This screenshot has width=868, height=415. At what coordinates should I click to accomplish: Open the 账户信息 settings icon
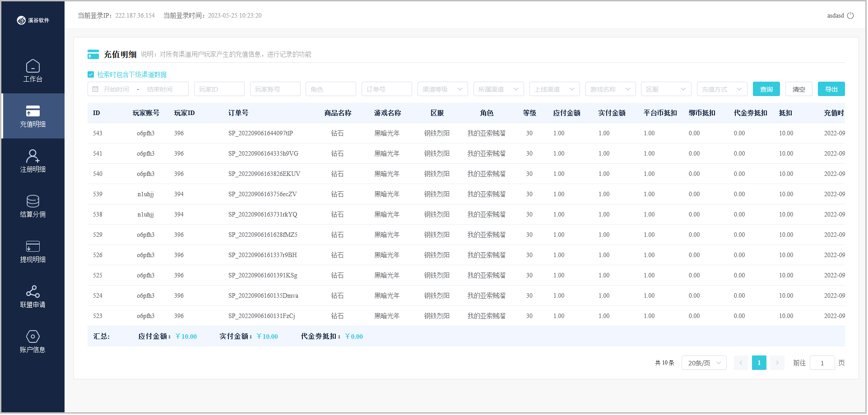[x=32, y=337]
